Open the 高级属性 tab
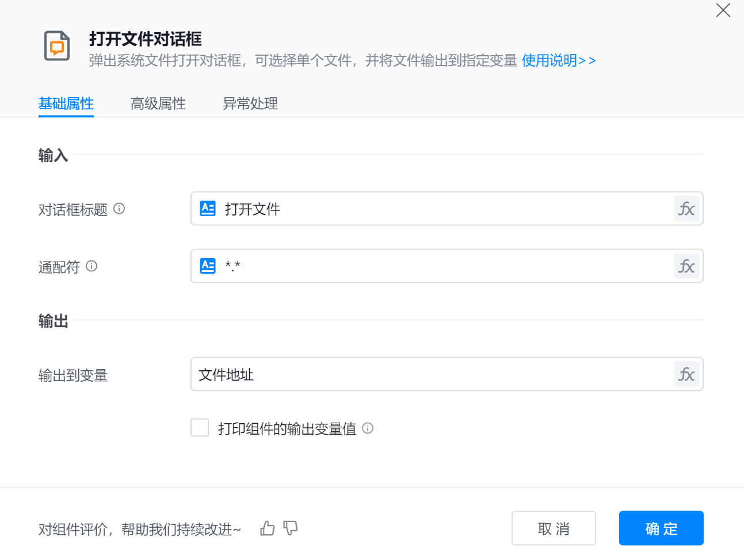 click(158, 103)
